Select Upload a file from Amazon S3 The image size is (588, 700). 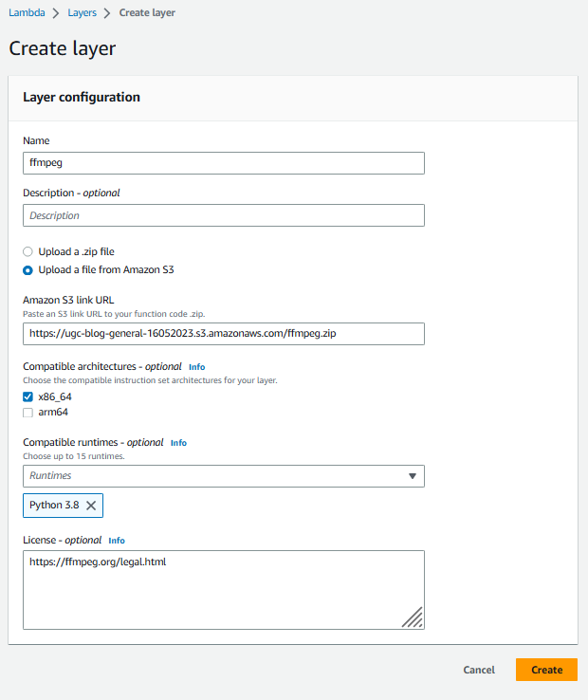28,270
